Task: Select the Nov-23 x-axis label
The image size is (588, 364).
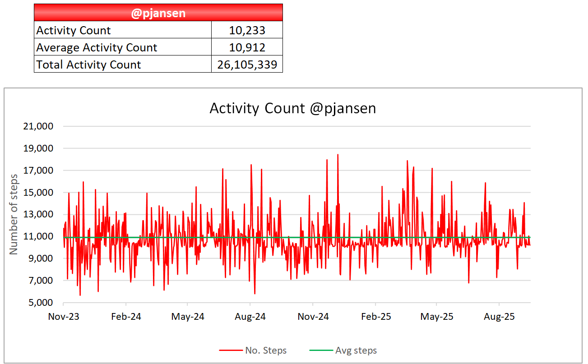Action: [x=64, y=317]
